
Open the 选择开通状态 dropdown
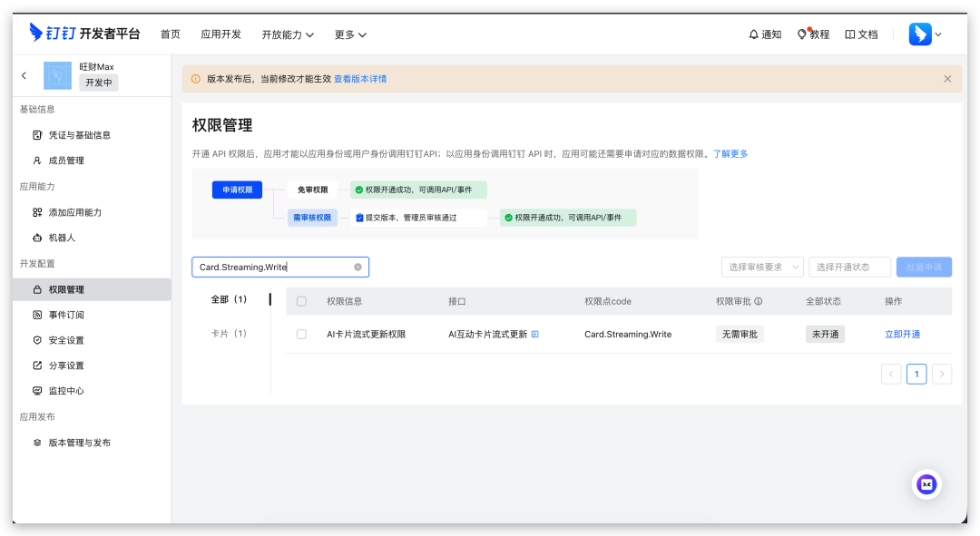(849, 268)
